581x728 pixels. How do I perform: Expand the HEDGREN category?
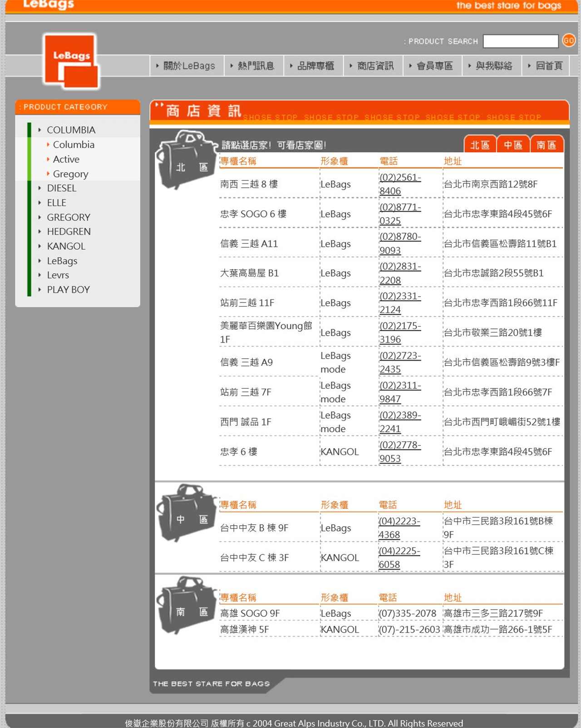(x=69, y=232)
